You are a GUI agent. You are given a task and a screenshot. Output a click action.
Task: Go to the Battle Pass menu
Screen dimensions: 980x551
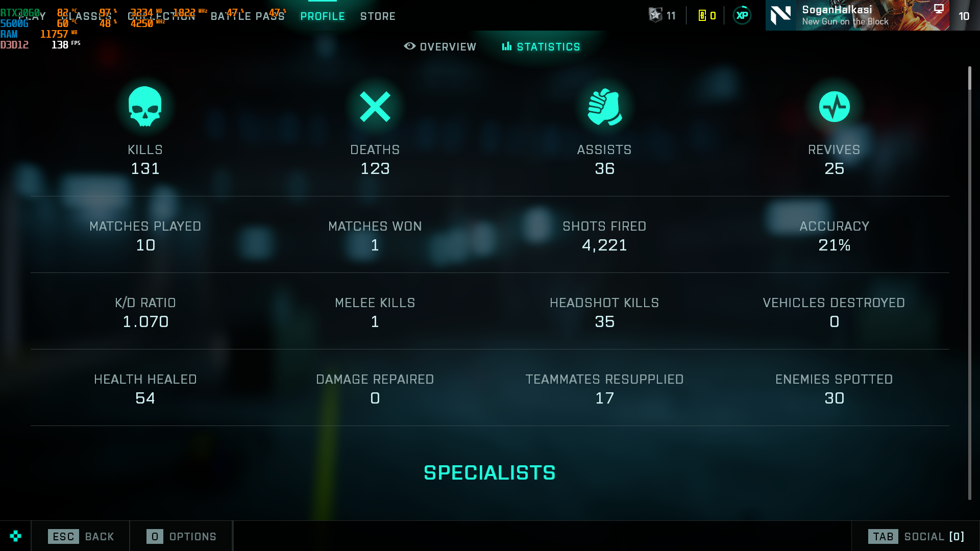coord(248,16)
